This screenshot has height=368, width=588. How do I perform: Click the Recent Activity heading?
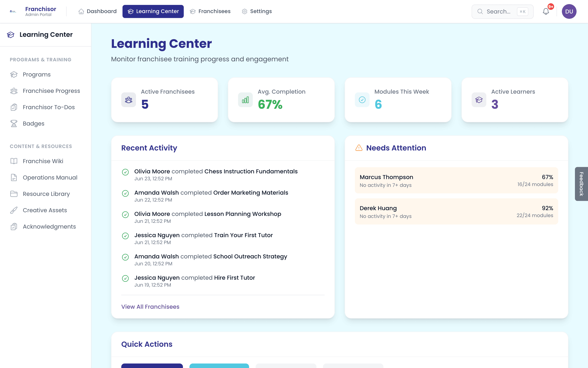[149, 148]
